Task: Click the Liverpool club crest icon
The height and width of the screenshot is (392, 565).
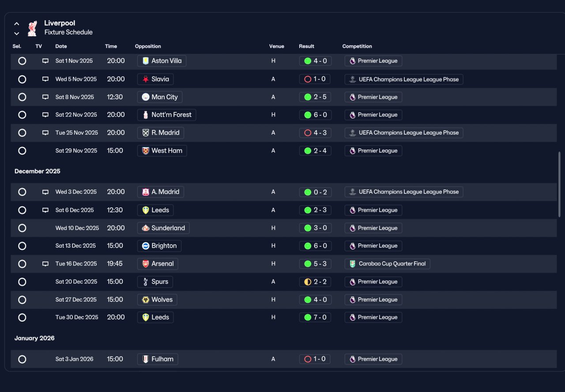Action: (x=32, y=28)
